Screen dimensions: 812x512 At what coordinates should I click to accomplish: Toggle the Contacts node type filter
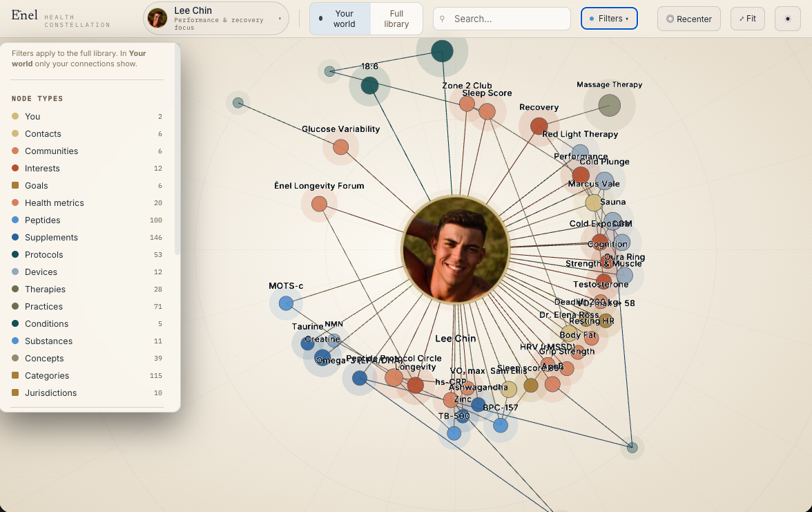point(87,134)
